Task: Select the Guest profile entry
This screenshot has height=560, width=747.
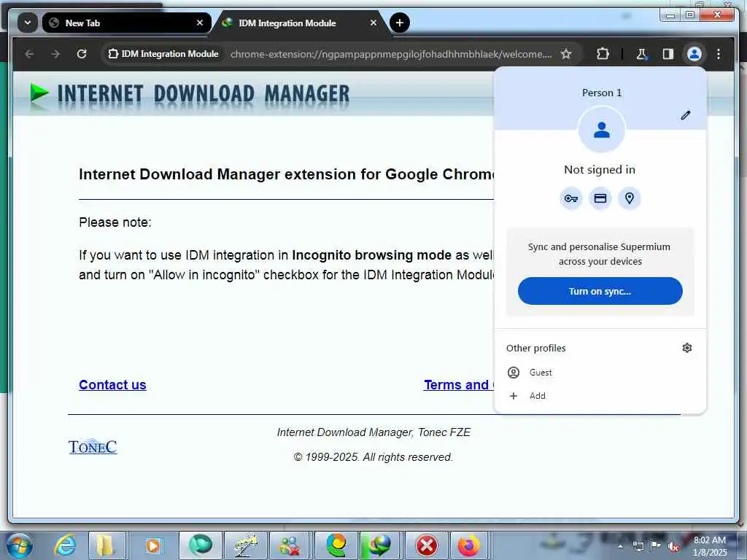Action: (x=600, y=373)
